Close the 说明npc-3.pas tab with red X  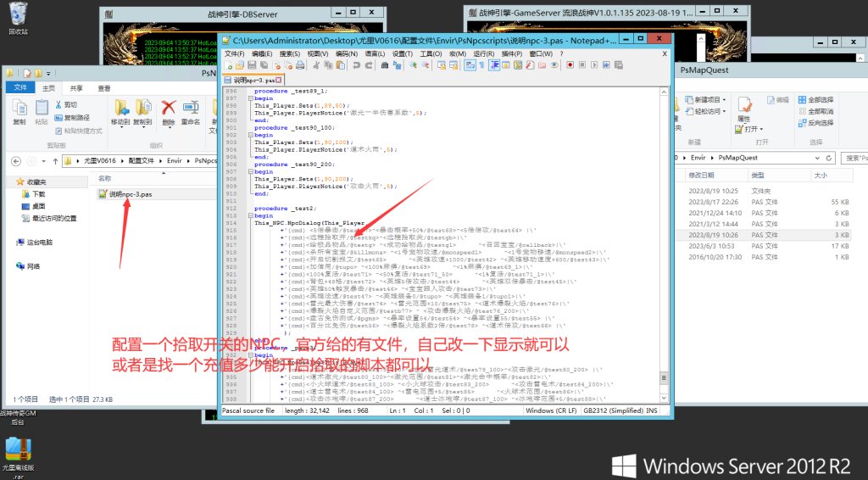[278, 81]
